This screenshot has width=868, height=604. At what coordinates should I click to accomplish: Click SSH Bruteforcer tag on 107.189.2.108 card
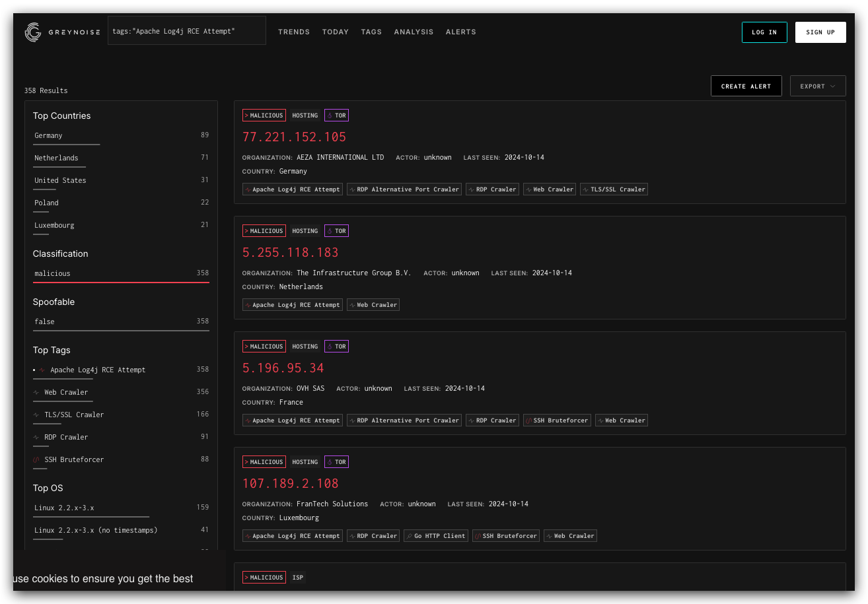tap(506, 536)
